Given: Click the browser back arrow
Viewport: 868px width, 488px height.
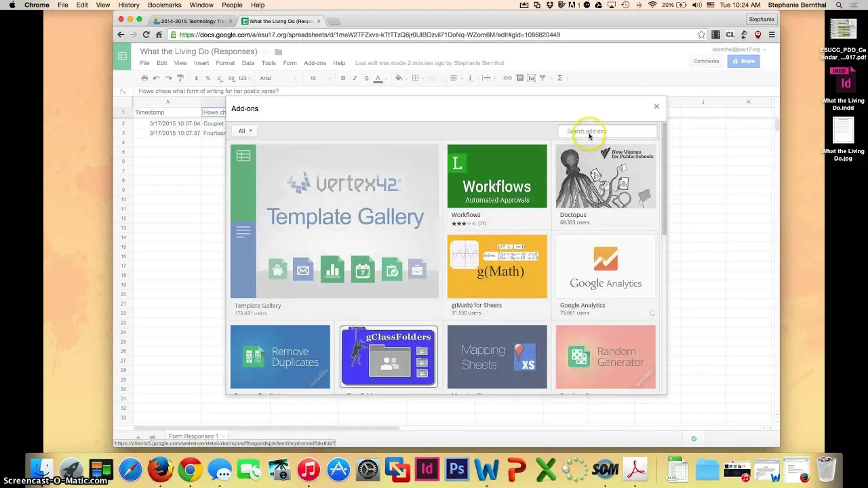Looking at the screenshot, I should click(x=121, y=35).
